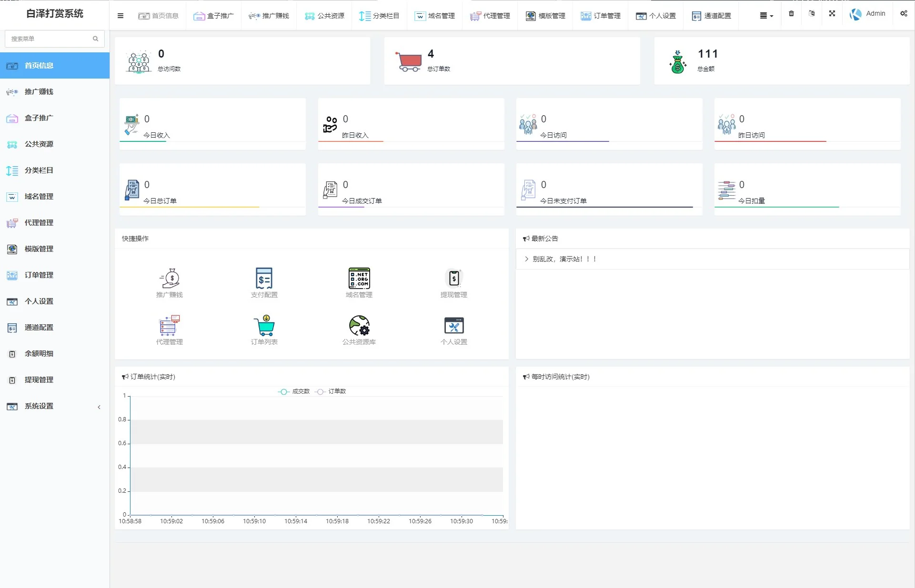Click the 域名管理 quick action icon

[359, 279]
